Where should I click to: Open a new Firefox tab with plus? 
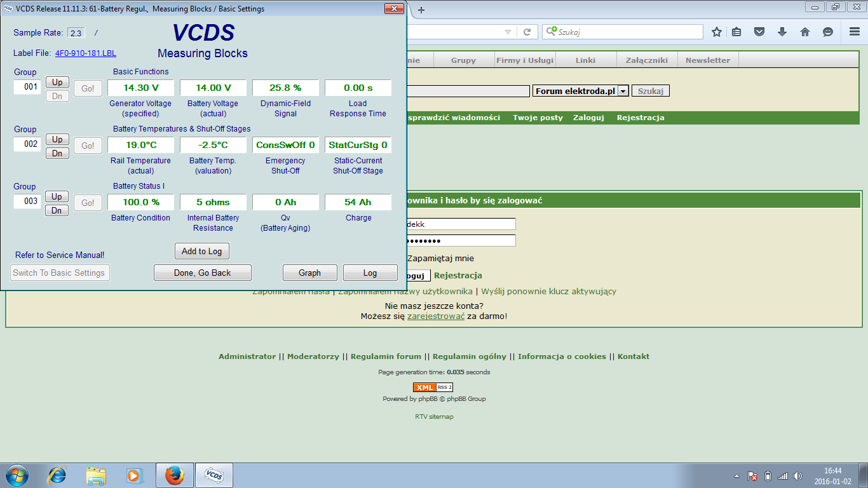[421, 10]
